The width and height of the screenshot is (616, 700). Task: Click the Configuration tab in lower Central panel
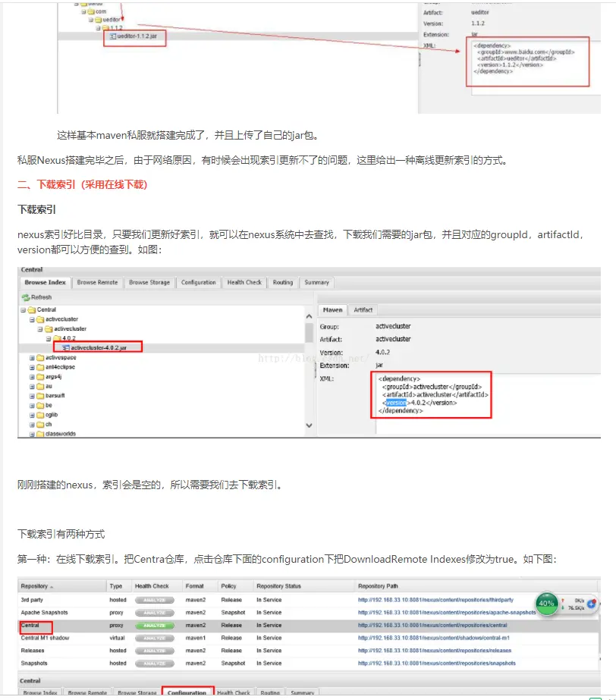[x=187, y=693]
